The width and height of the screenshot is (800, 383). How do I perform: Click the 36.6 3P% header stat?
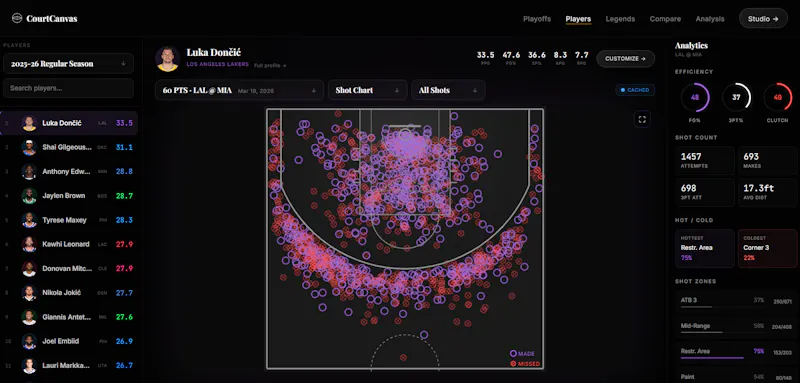pos(537,57)
